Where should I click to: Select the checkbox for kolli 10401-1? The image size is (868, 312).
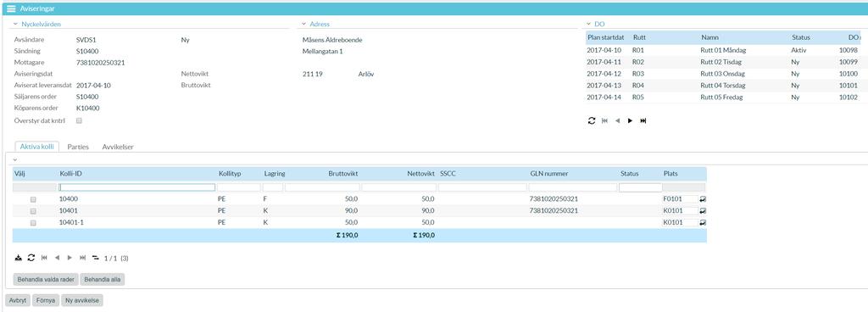pos(33,222)
